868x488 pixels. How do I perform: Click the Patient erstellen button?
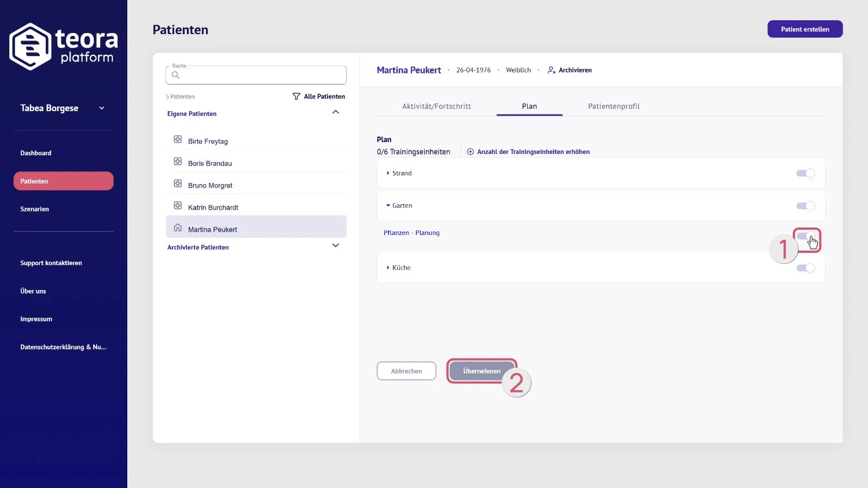click(805, 29)
